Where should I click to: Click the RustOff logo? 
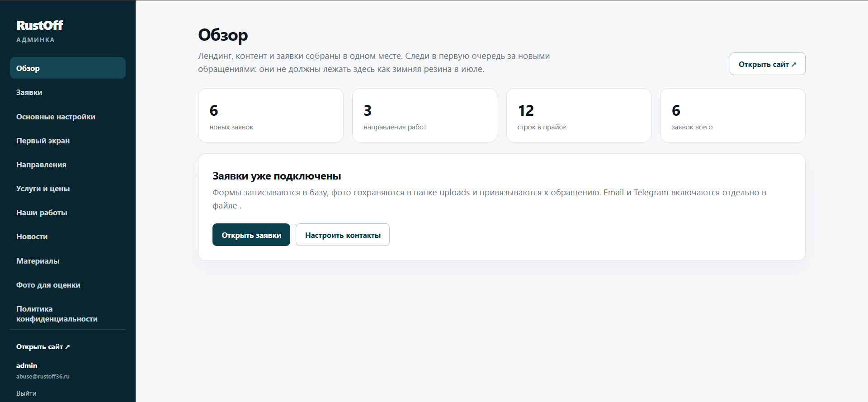click(40, 25)
